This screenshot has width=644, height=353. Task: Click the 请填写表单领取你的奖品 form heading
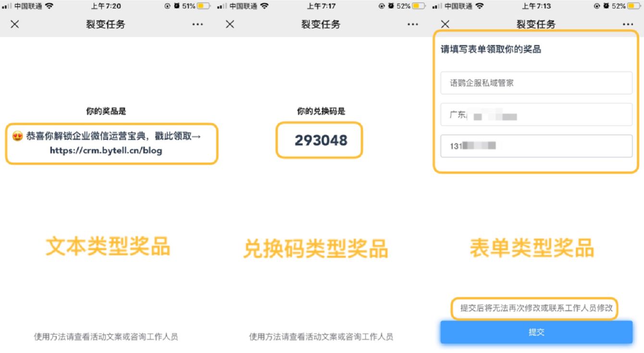(x=491, y=49)
